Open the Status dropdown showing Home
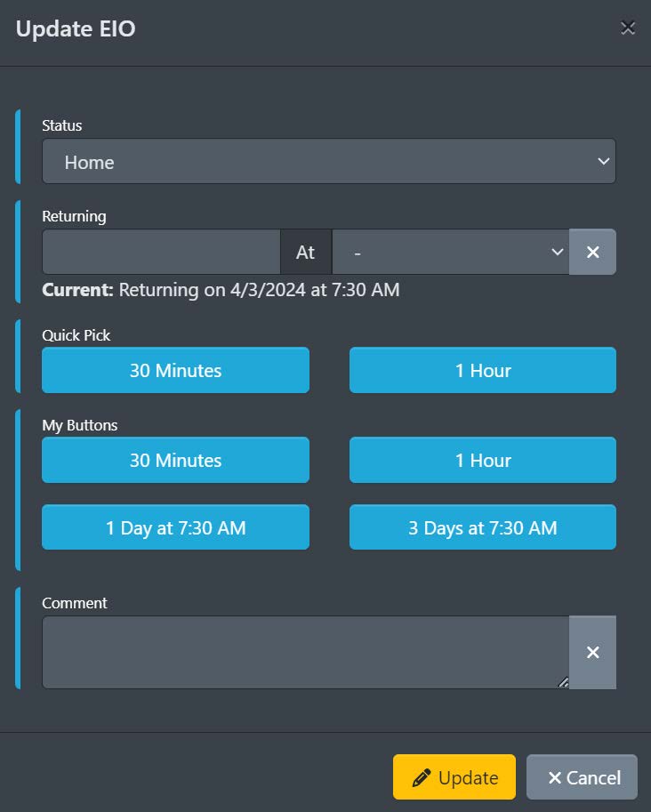Viewport: 651px width, 812px height. 328,162
